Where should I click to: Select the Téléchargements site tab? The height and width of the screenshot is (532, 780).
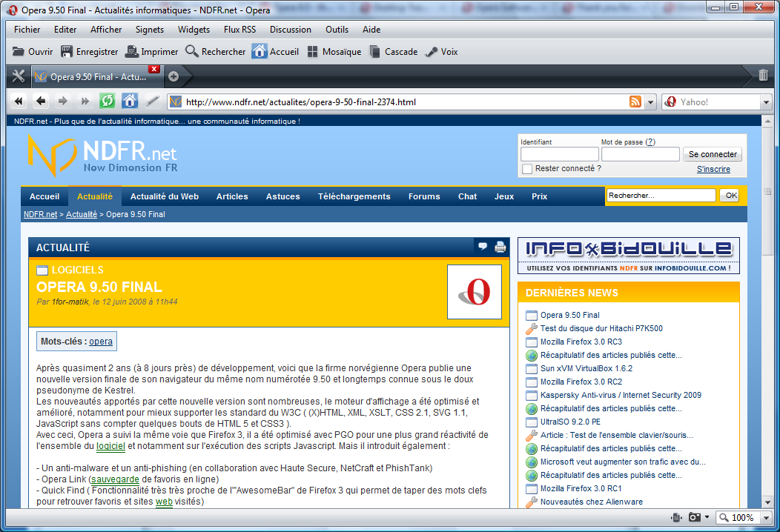354,196
